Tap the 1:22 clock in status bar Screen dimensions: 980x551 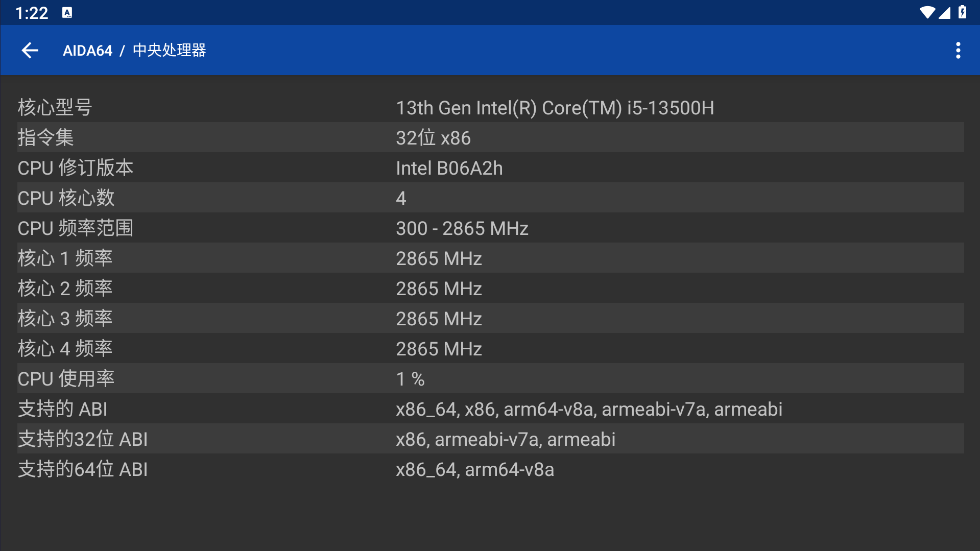pos(32,13)
